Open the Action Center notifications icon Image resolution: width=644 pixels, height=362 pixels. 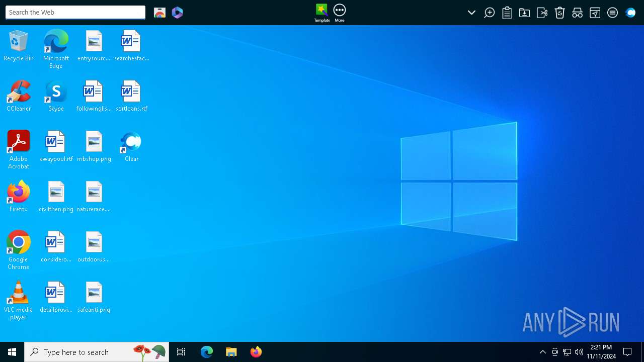click(627, 352)
